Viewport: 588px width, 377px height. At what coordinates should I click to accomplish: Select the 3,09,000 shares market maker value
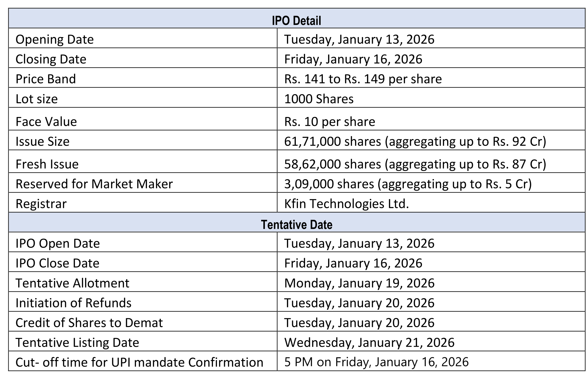(x=408, y=184)
